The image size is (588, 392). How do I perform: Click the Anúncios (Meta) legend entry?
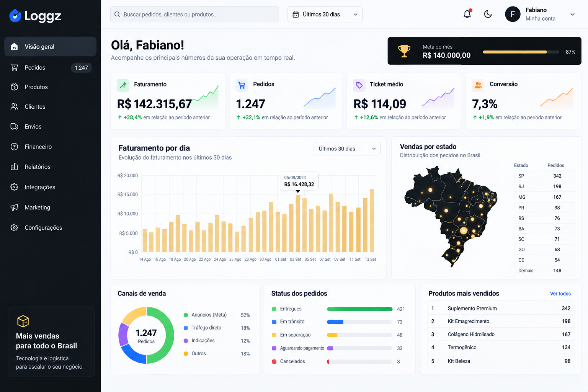pos(217,315)
